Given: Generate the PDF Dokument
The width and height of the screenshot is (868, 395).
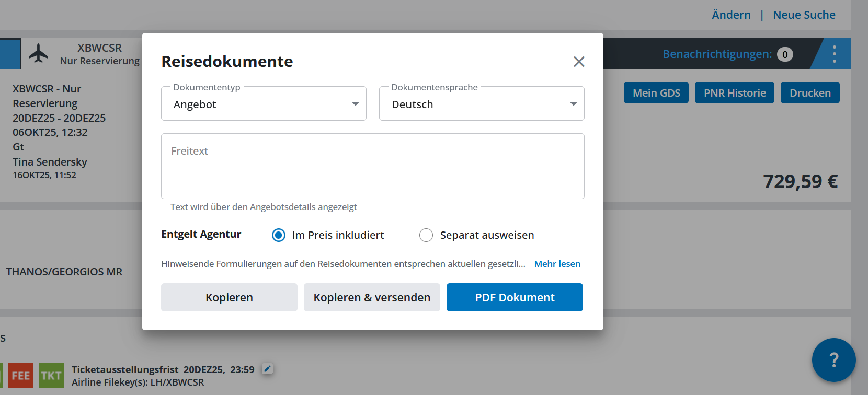Looking at the screenshot, I should [515, 297].
